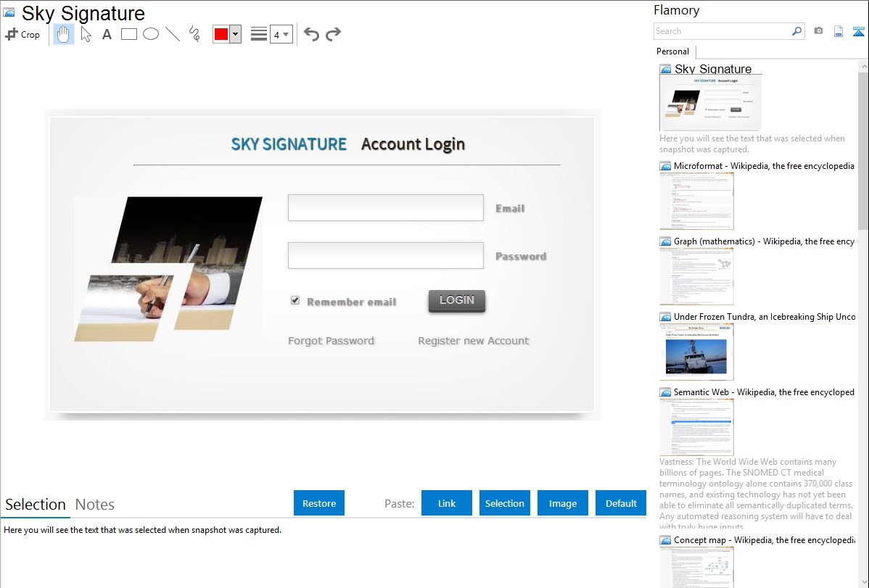869x588 pixels.
Task: Open the Concept map snapshot thumbnail
Action: click(696, 567)
